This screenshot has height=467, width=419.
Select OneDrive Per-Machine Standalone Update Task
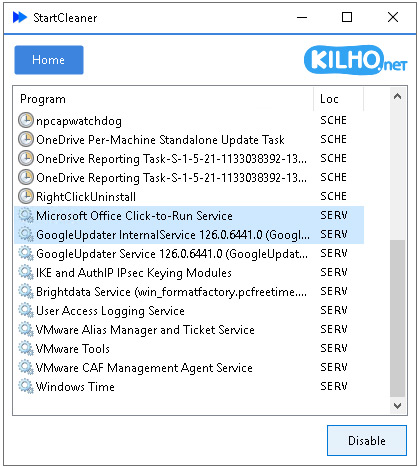[189, 139]
